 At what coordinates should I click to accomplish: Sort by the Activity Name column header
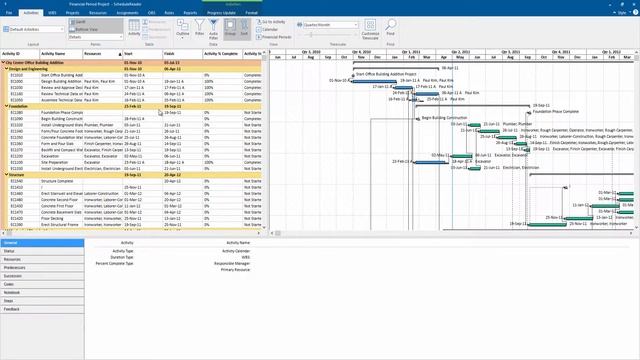tap(61, 54)
